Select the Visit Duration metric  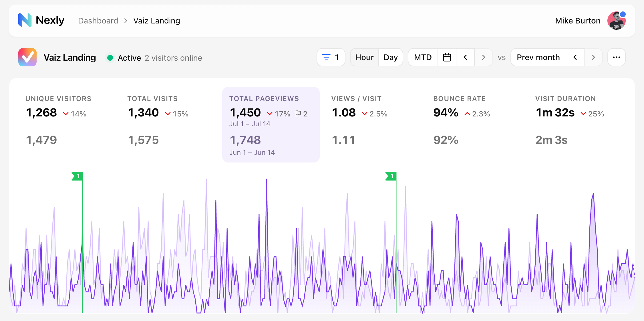(x=577, y=125)
